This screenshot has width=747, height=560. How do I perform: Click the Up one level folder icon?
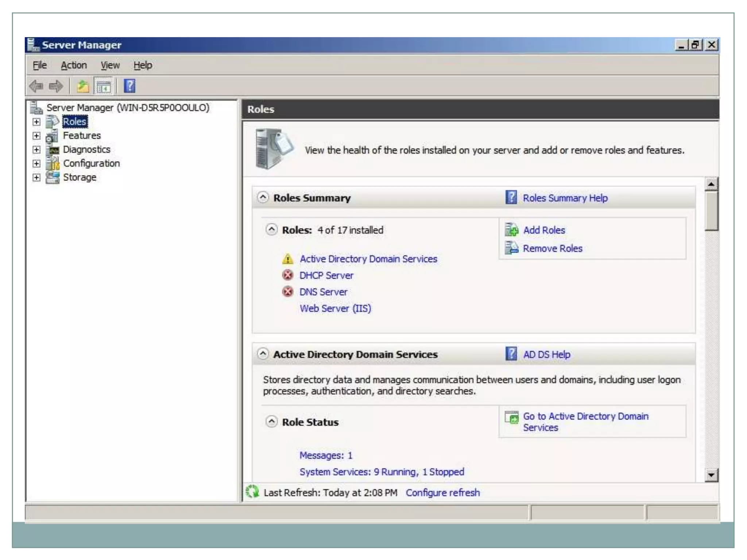tap(83, 86)
